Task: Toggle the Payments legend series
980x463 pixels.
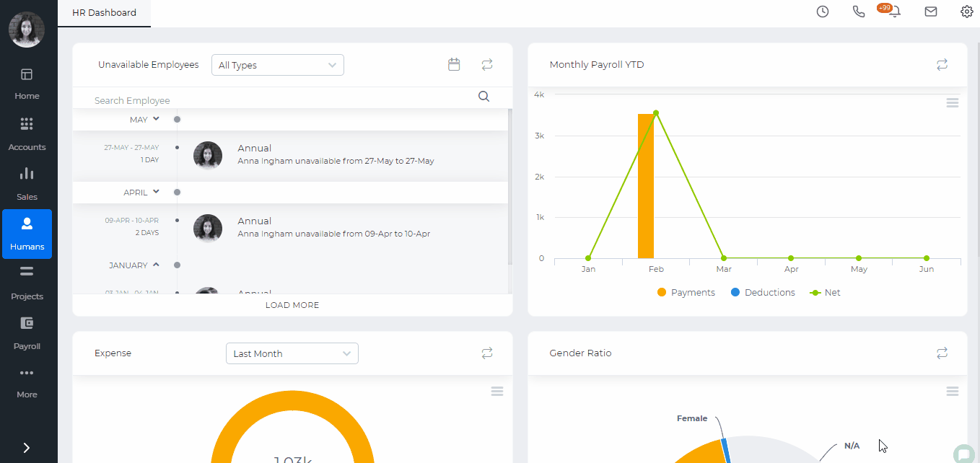Action: [686, 293]
